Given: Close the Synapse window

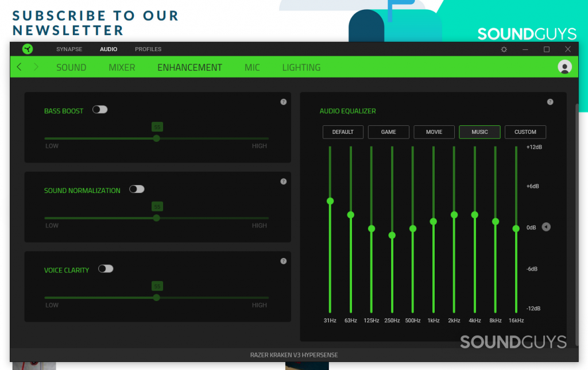Looking at the screenshot, I should (x=568, y=49).
